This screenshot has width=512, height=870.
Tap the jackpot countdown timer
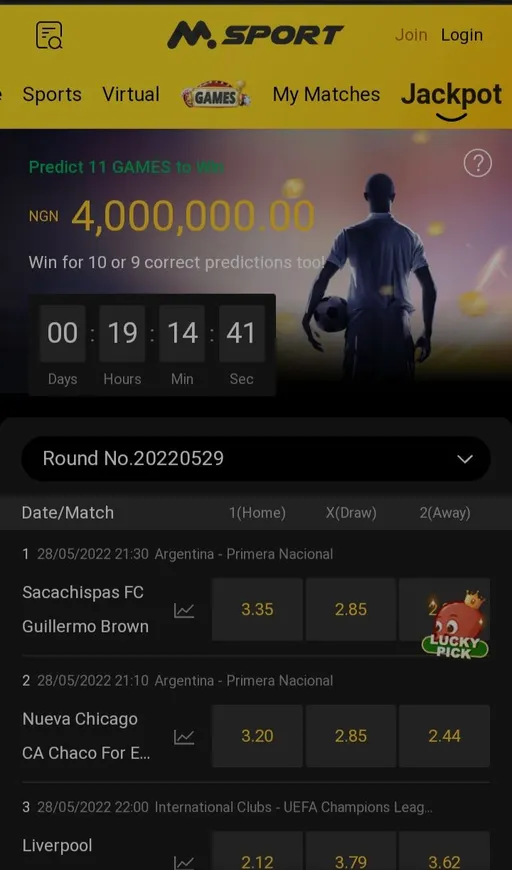coord(152,345)
